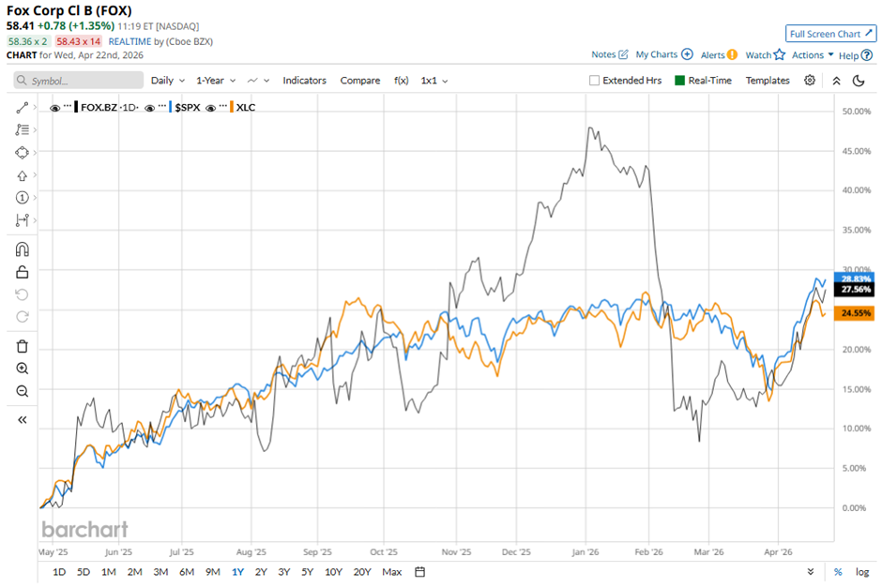Switch to the 6M time range
Viewport: 882px width, 588px height.
coord(186,572)
